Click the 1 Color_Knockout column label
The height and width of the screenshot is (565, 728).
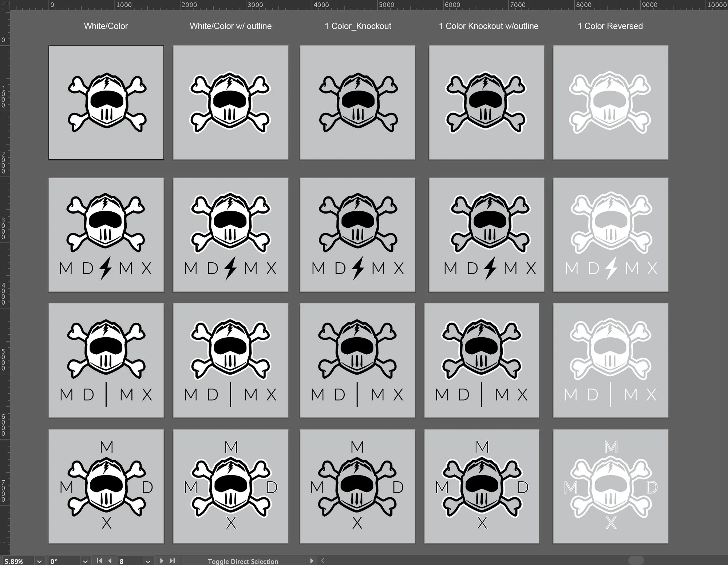point(358,26)
